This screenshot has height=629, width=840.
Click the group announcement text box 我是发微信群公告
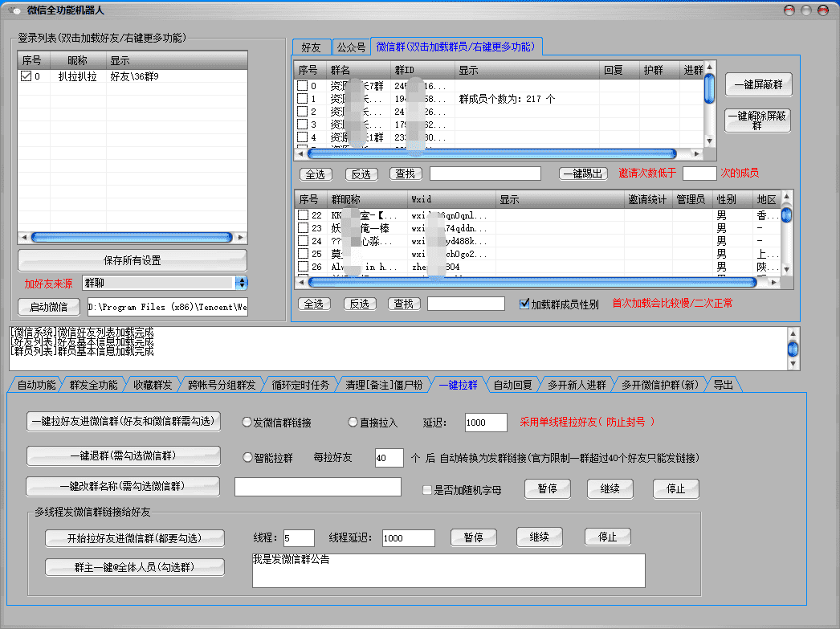[448, 570]
